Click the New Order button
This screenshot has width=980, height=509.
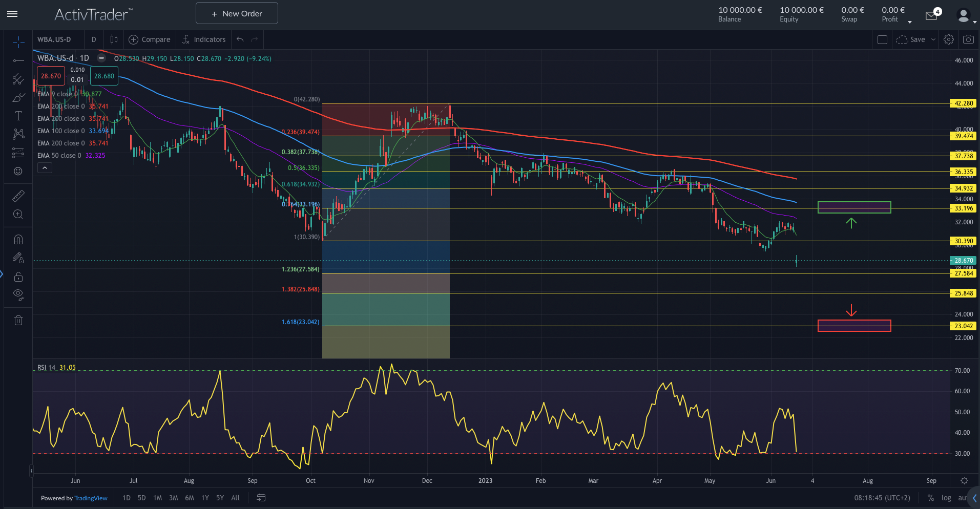coord(237,13)
